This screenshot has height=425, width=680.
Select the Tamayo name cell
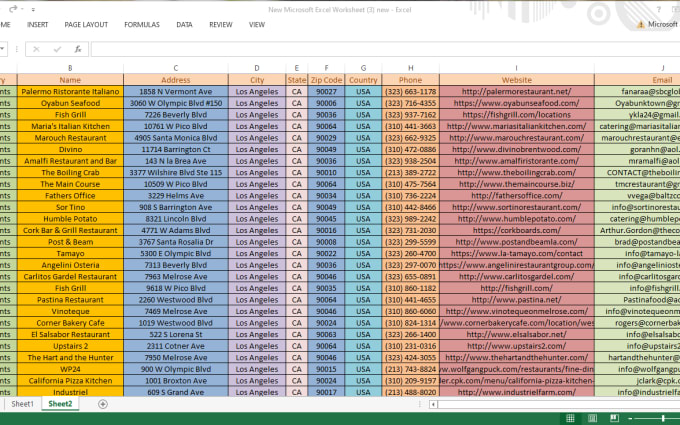click(70, 253)
